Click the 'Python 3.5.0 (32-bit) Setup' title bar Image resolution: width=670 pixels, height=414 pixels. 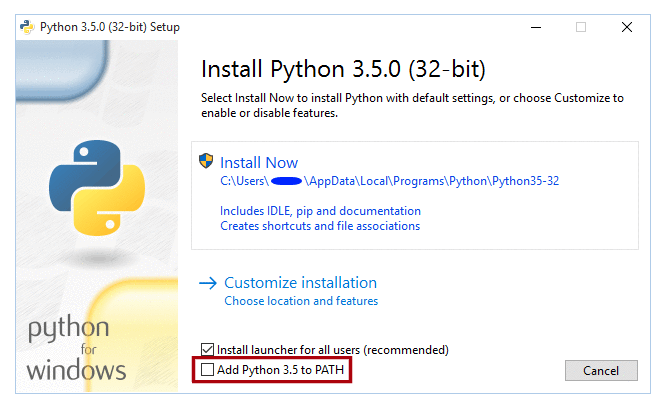pyautogui.click(x=109, y=27)
